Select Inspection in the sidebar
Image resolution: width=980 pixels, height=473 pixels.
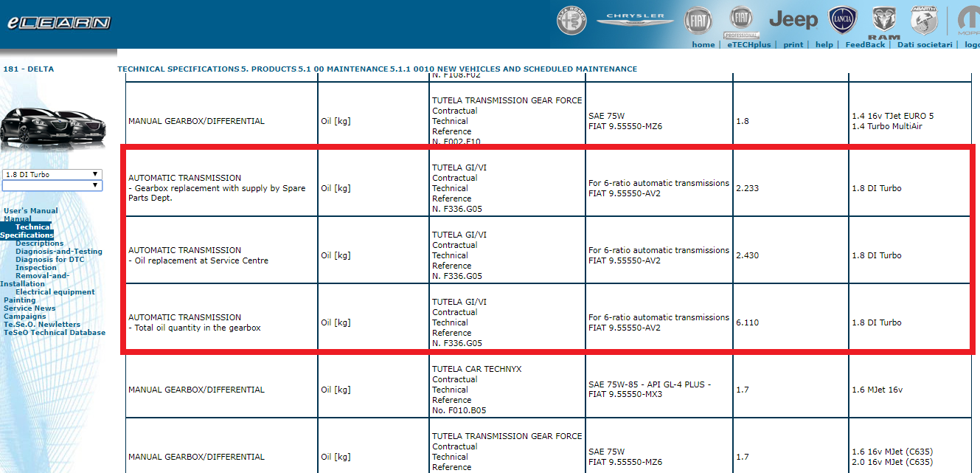(x=36, y=268)
